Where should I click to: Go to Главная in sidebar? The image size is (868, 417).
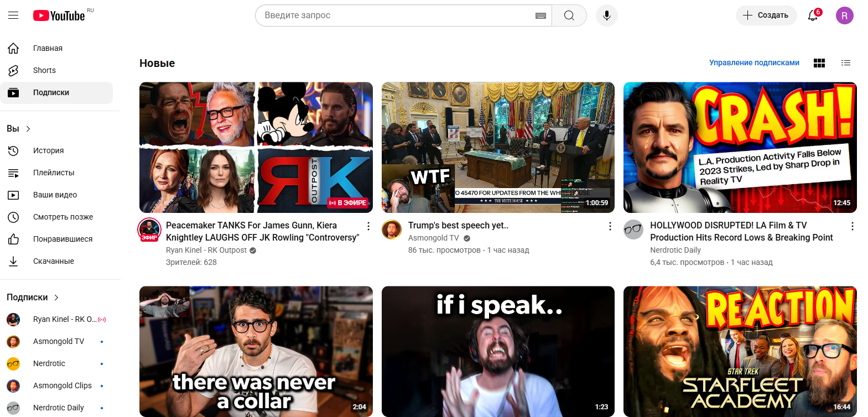pos(56,48)
